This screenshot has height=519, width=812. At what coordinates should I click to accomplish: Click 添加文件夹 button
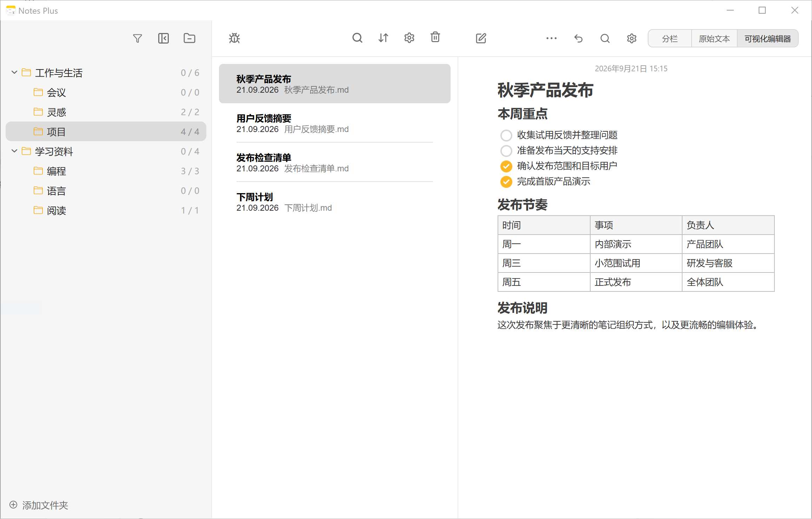(39, 505)
